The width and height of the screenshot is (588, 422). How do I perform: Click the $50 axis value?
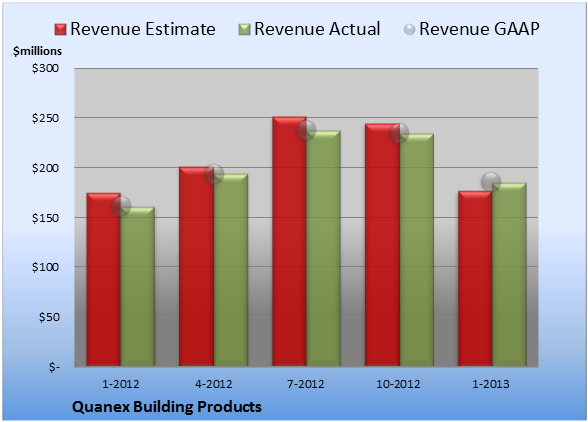coord(49,317)
